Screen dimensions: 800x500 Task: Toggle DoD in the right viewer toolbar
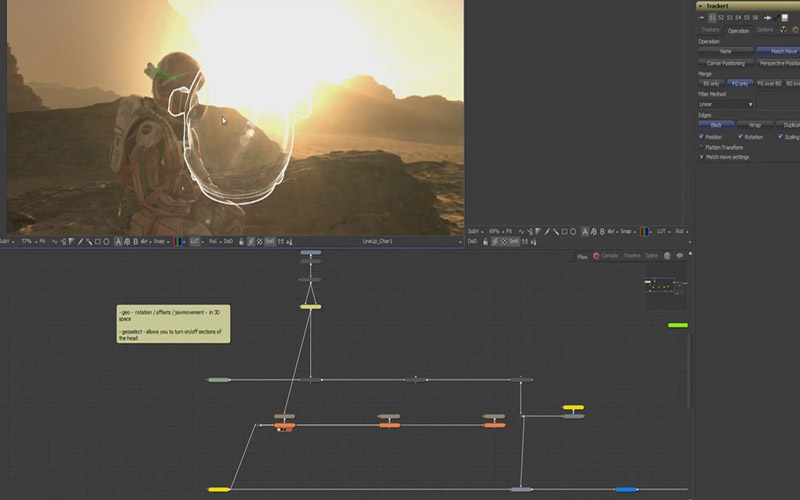pyautogui.click(x=473, y=242)
